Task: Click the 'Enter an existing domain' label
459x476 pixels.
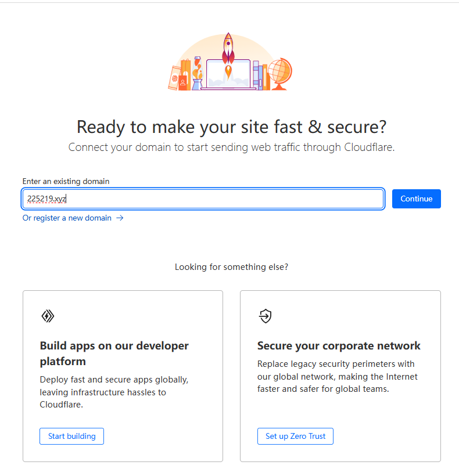Action: tap(66, 181)
